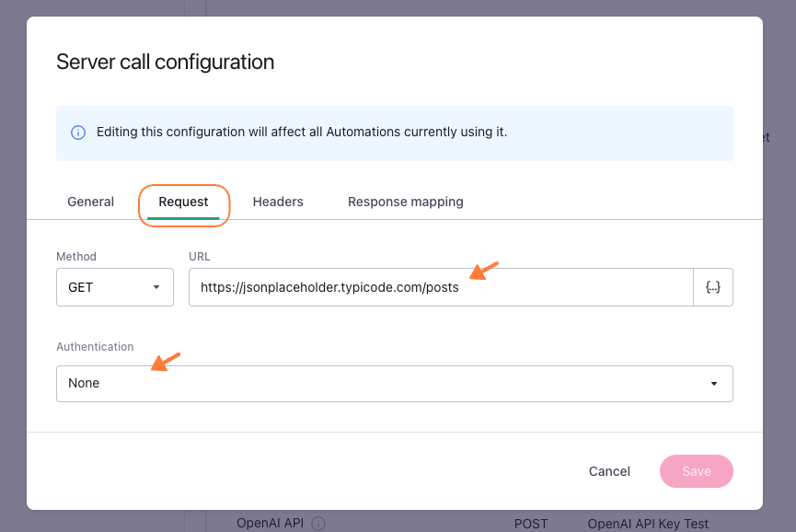Switch to the General tab
The image size is (796, 532).
click(91, 202)
